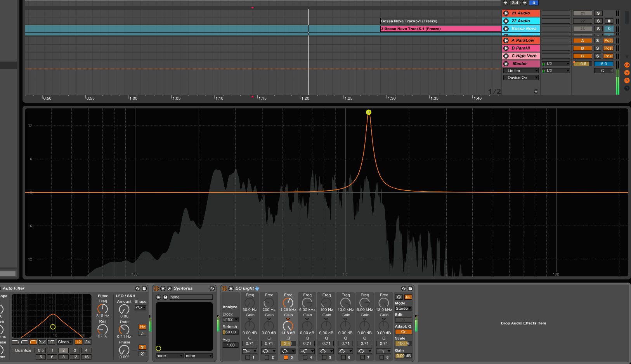Viewport: 631px width, 364px height.
Task: Toggle the M mixer show button
Action: [x=627, y=80]
